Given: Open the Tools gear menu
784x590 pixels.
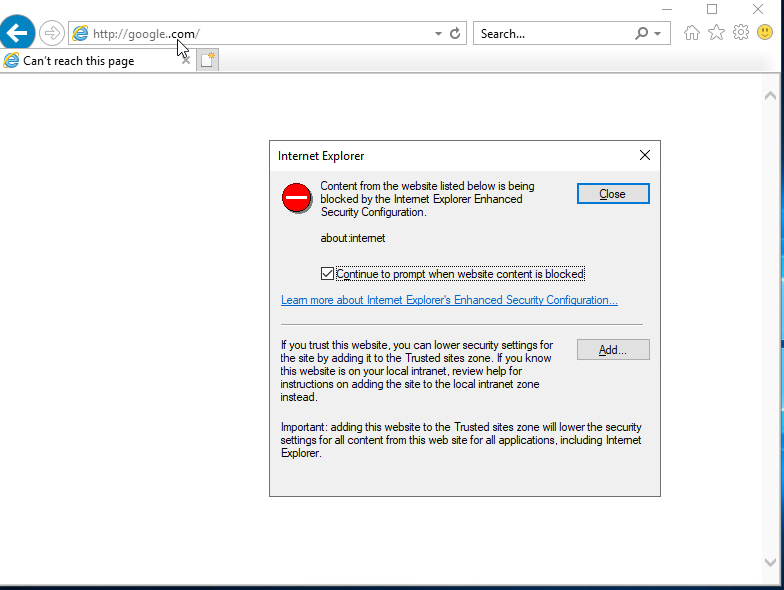Looking at the screenshot, I should 740,32.
